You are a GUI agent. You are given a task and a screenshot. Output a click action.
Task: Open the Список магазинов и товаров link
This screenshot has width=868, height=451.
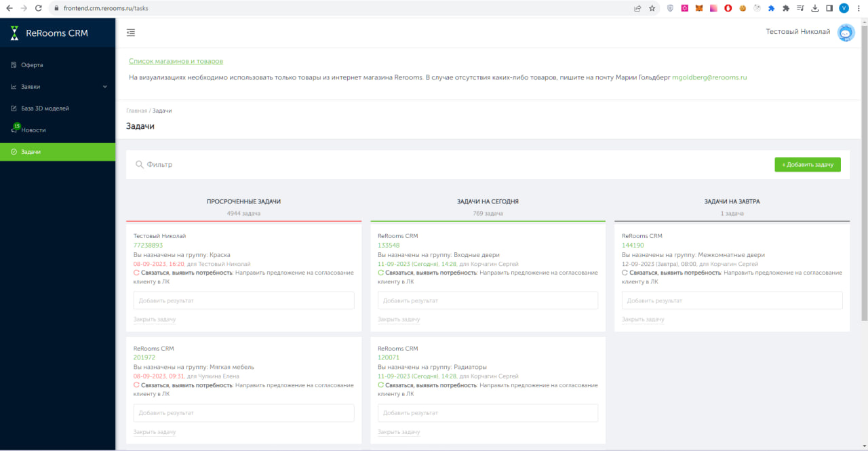pos(176,61)
